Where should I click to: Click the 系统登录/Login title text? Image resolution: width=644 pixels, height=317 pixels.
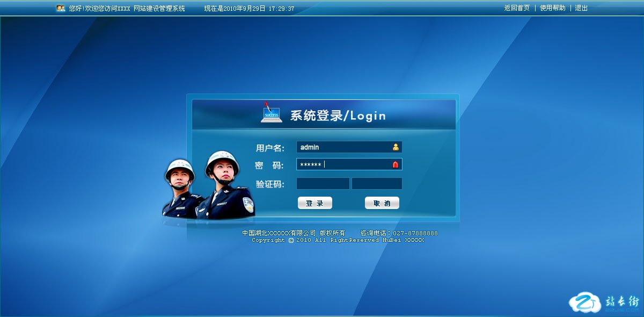point(338,116)
